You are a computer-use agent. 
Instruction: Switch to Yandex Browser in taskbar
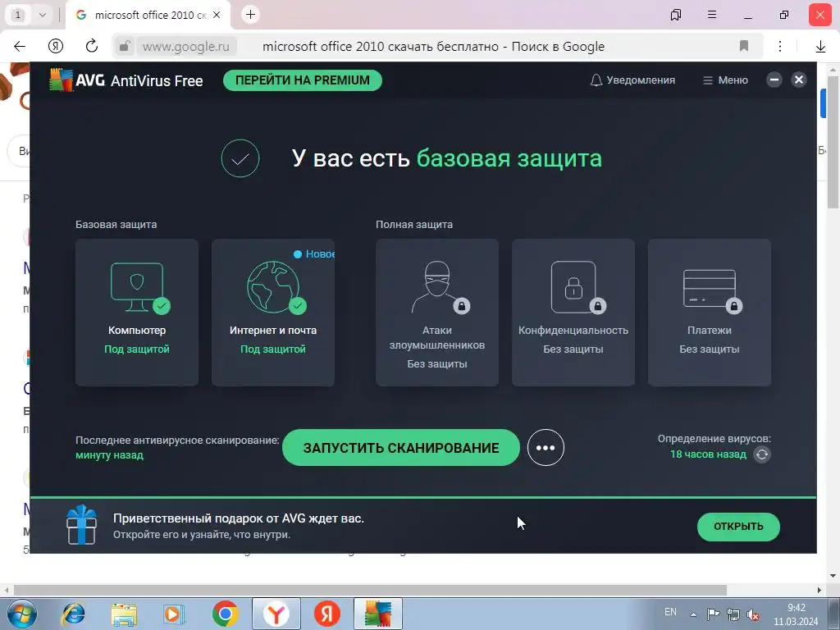point(276,614)
